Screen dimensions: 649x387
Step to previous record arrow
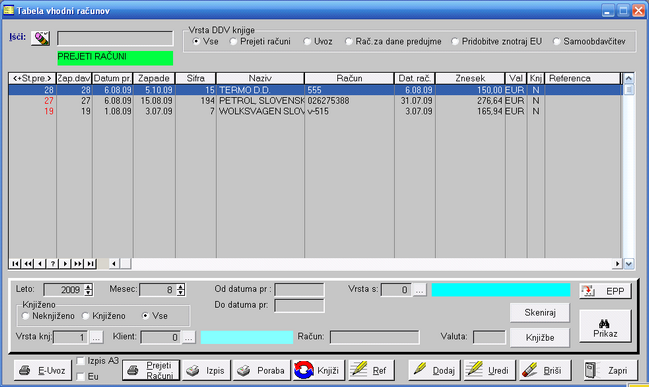click(x=40, y=264)
